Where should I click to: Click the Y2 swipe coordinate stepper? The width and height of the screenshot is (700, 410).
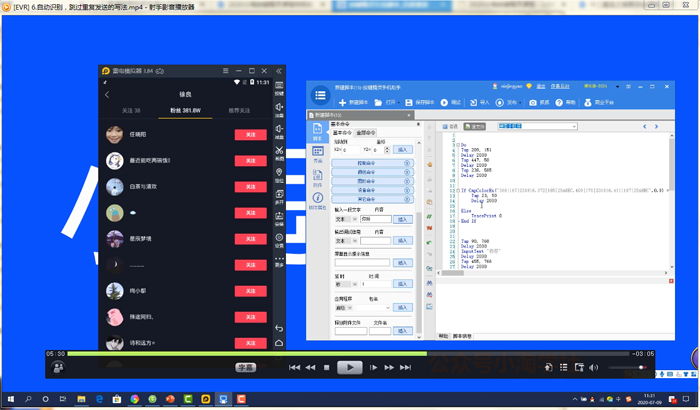(x=387, y=150)
